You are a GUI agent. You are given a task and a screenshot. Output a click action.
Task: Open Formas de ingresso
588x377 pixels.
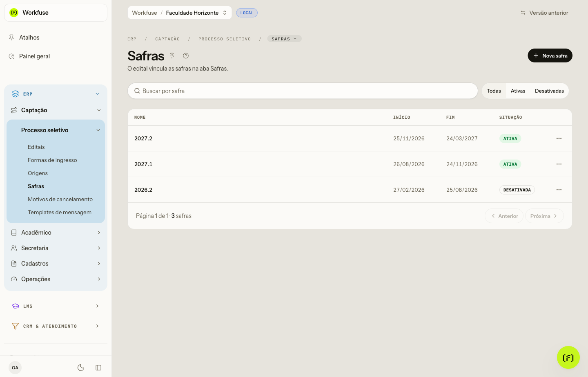point(52,160)
